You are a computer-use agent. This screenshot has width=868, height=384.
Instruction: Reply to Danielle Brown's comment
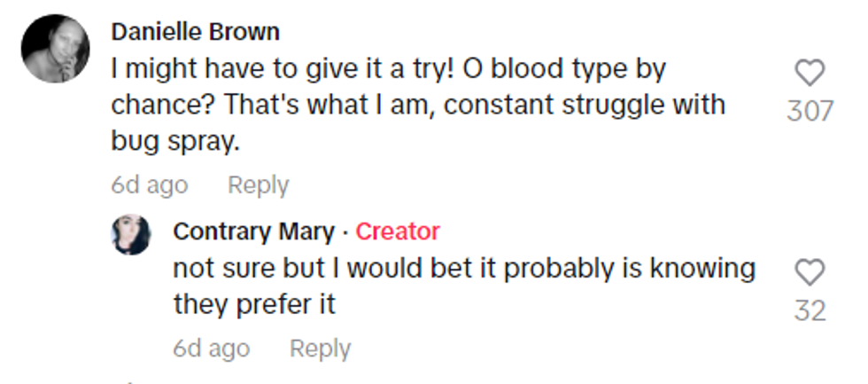[x=258, y=185]
